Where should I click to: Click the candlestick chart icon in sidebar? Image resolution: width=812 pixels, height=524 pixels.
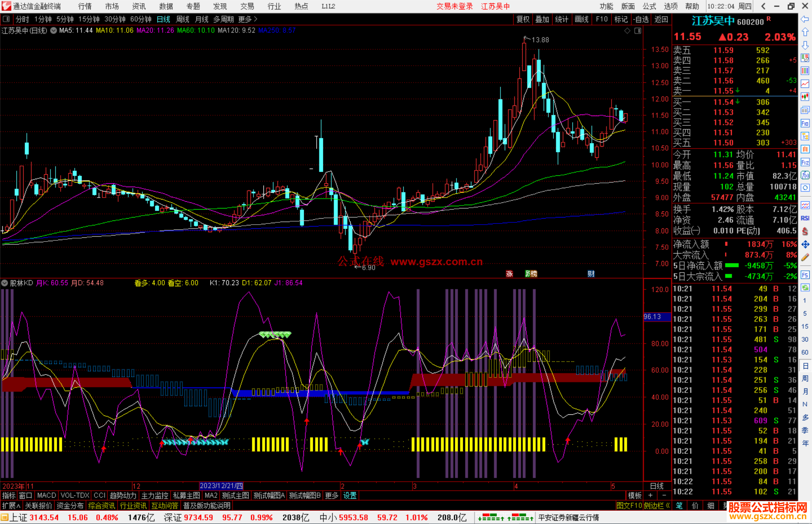tap(805, 97)
